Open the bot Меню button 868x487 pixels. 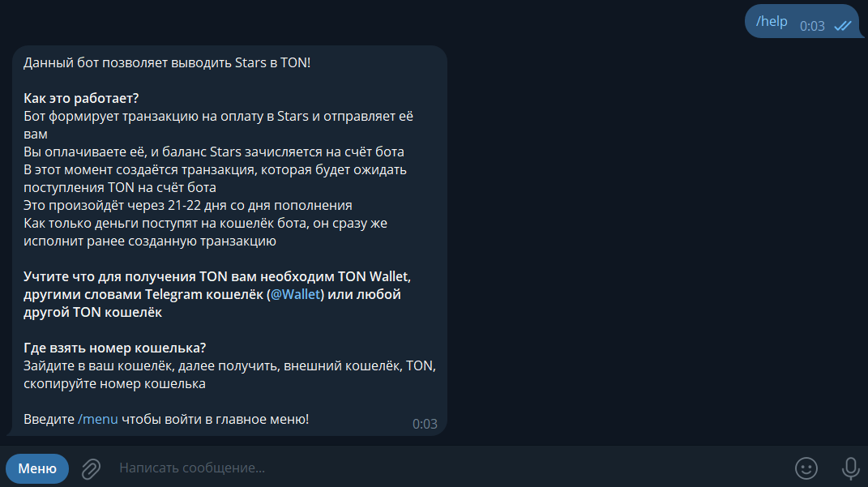point(37,468)
